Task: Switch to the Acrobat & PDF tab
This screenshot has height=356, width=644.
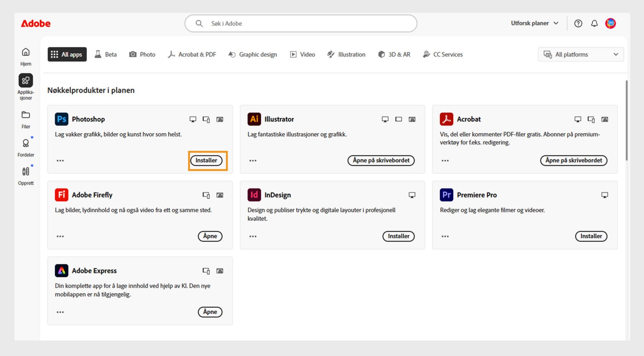Action: (x=192, y=54)
